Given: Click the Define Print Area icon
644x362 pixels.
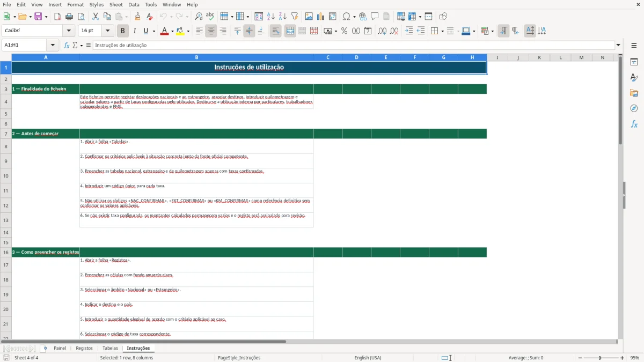Looking at the screenshot, I should 401,17.
